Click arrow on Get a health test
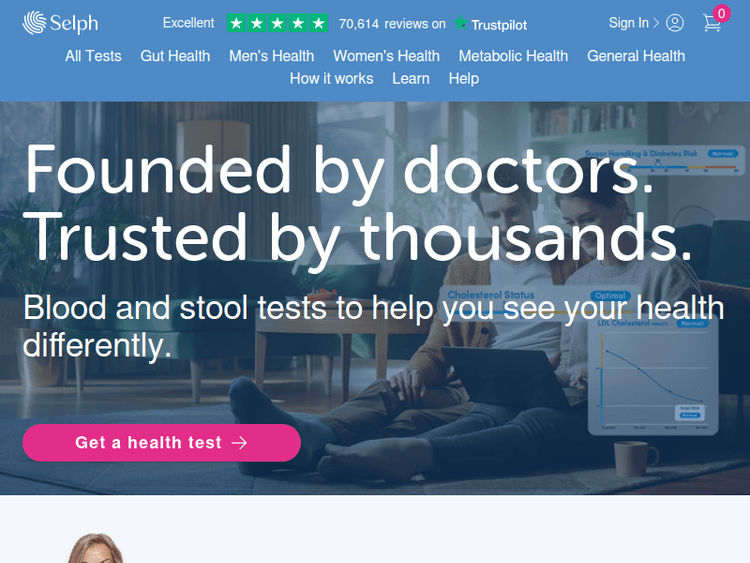The image size is (750, 563). (240, 442)
